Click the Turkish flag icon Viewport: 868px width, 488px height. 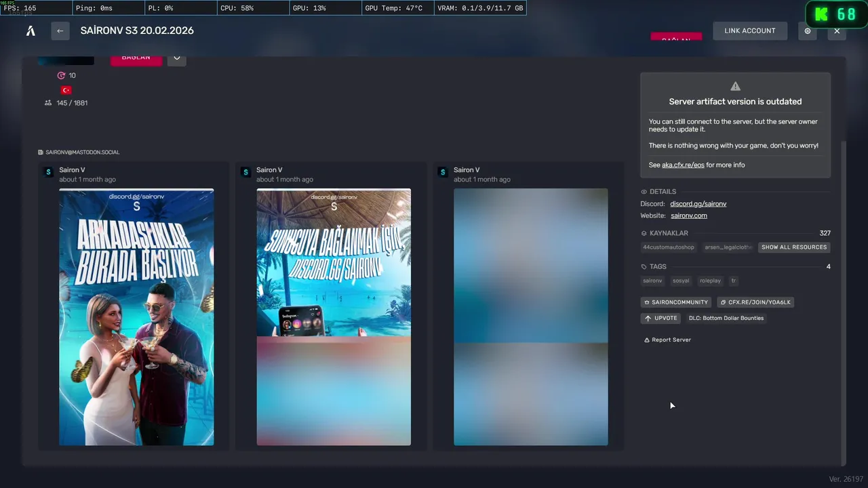[x=66, y=89]
